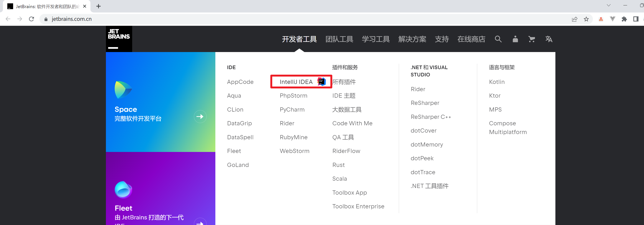Open the CLion link
This screenshot has height=225, width=644.
(x=235, y=109)
